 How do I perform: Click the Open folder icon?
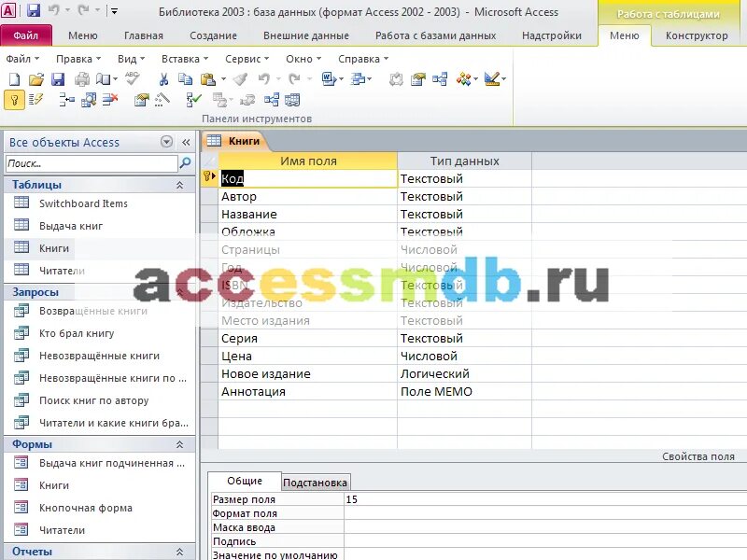point(36,79)
